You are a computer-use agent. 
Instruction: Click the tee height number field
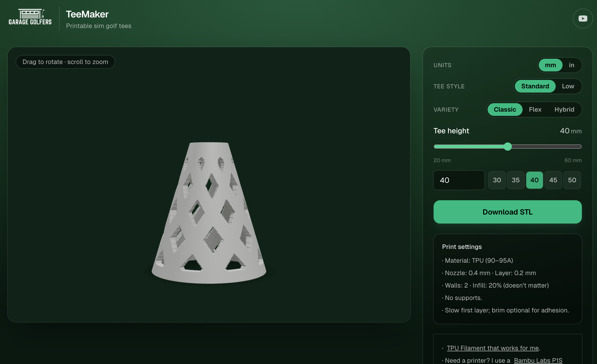click(459, 180)
